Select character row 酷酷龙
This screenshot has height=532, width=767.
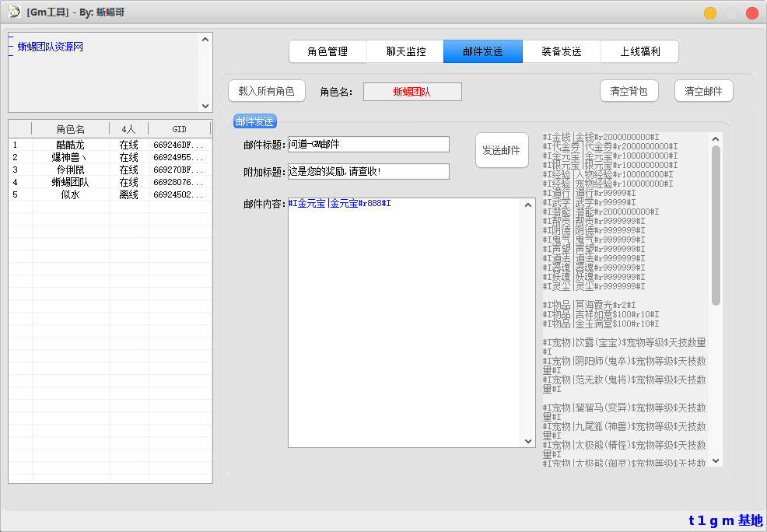[110, 145]
